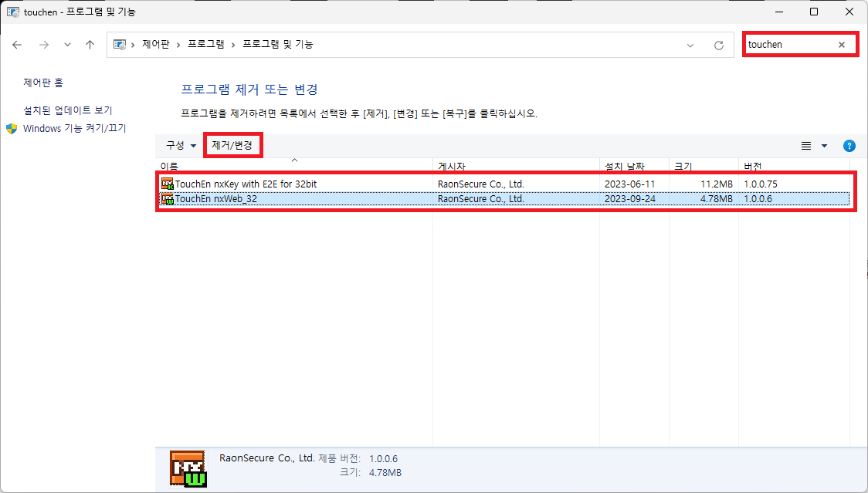Expand the address bar history dropdown
This screenshot has height=493, width=868.
[x=690, y=46]
